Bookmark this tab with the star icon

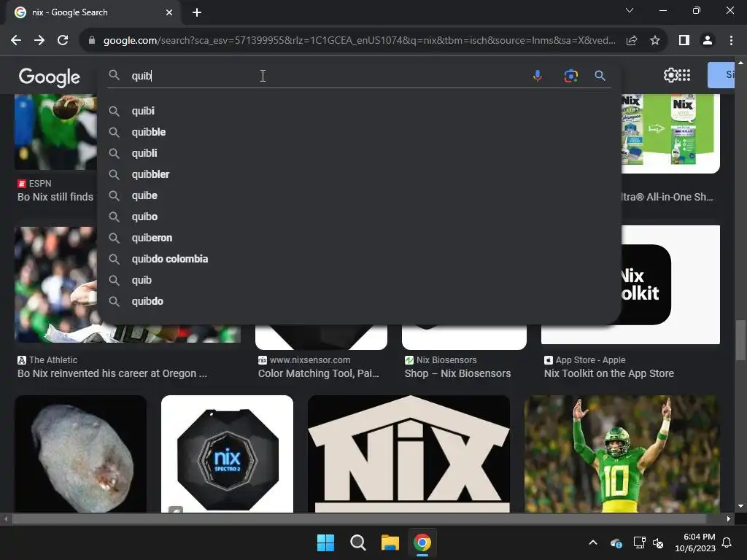pyautogui.click(x=655, y=41)
